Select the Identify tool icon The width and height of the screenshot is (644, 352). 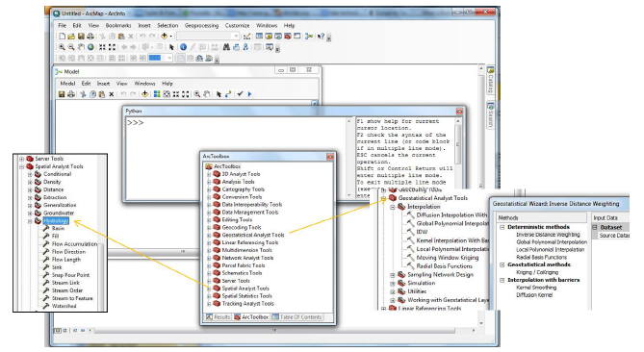tap(183, 47)
